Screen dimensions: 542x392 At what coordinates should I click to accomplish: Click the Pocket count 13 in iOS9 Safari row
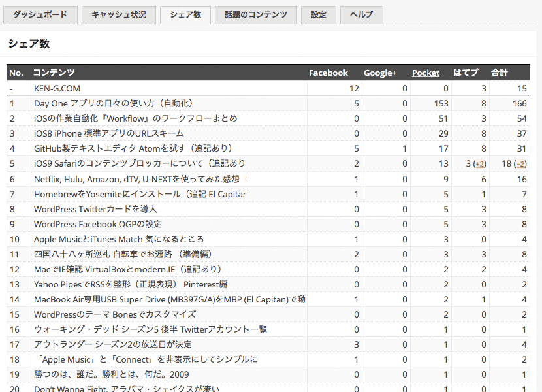point(443,163)
